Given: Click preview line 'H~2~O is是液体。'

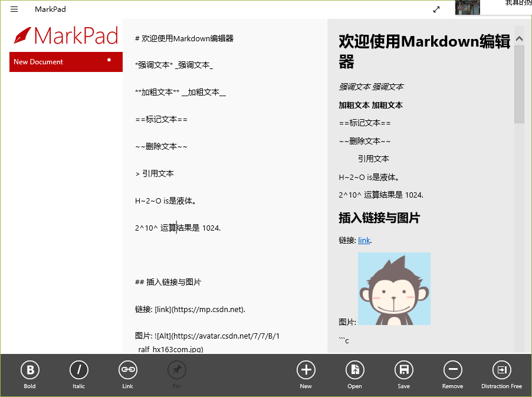Looking at the screenshot, I should [369, 177].
